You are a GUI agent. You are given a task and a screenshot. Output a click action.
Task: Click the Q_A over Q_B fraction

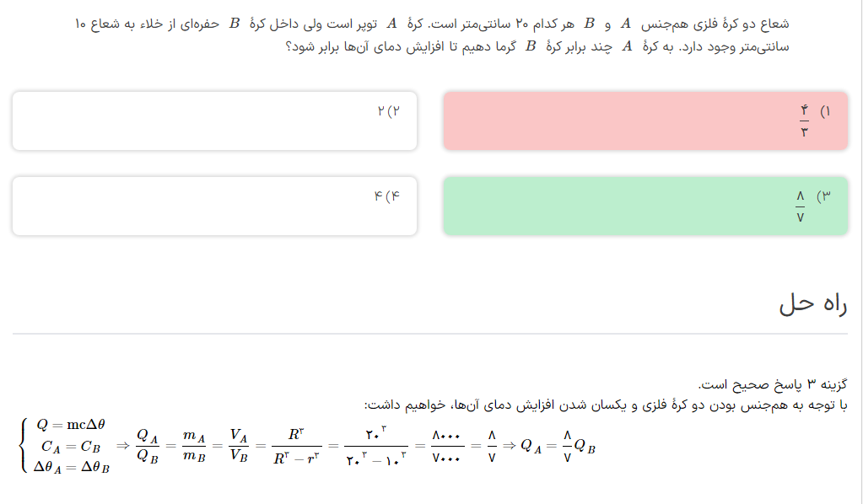[x=148, y=446]
